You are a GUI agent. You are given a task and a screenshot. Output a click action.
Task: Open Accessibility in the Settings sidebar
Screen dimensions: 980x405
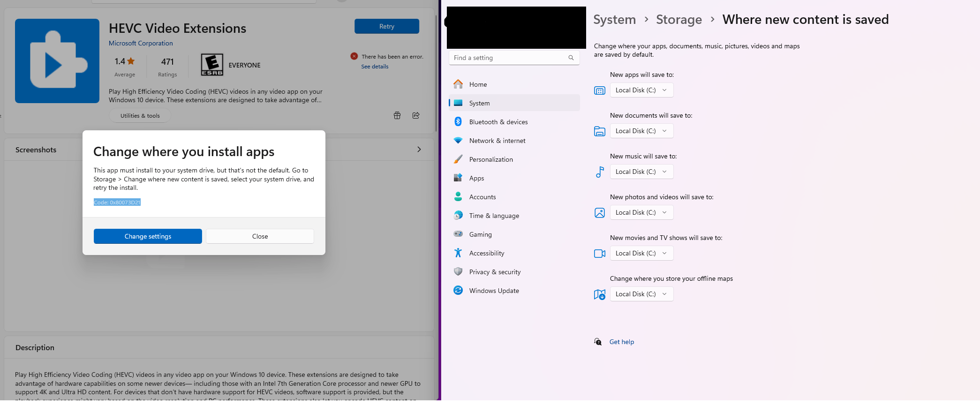coord(514,253)
